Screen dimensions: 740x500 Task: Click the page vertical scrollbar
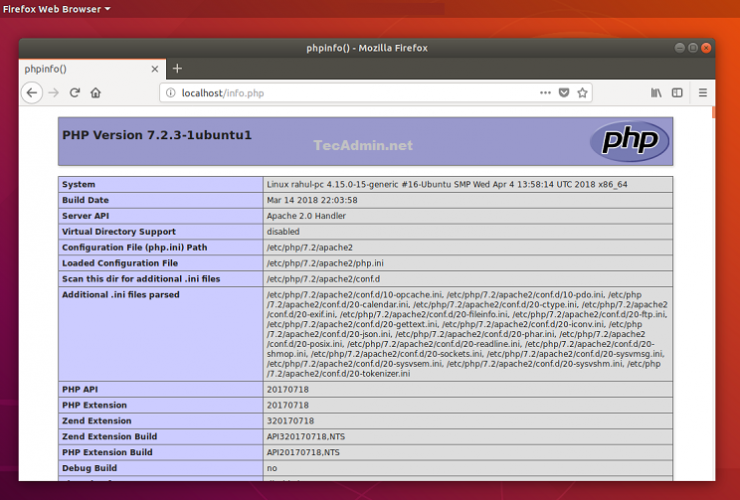712,300
